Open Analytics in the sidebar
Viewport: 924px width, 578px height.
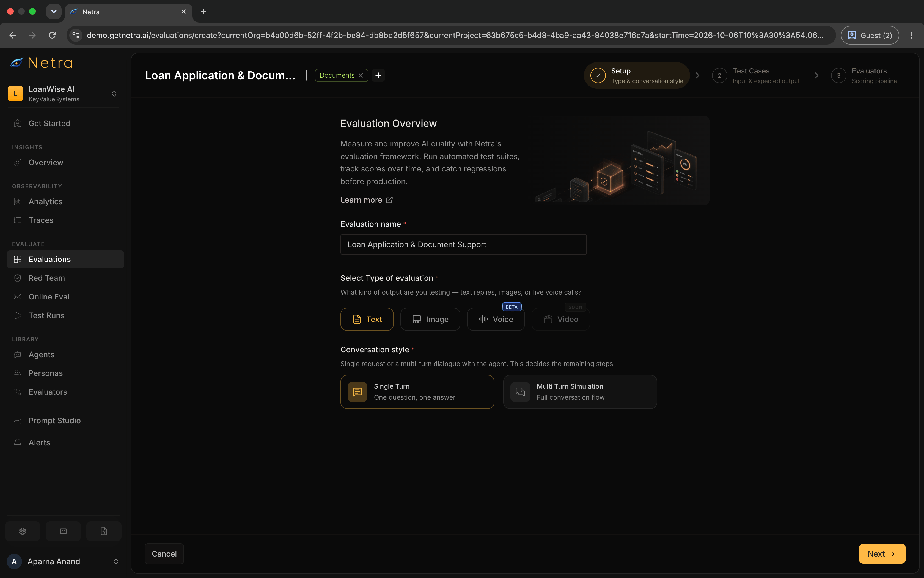(65, 201)
